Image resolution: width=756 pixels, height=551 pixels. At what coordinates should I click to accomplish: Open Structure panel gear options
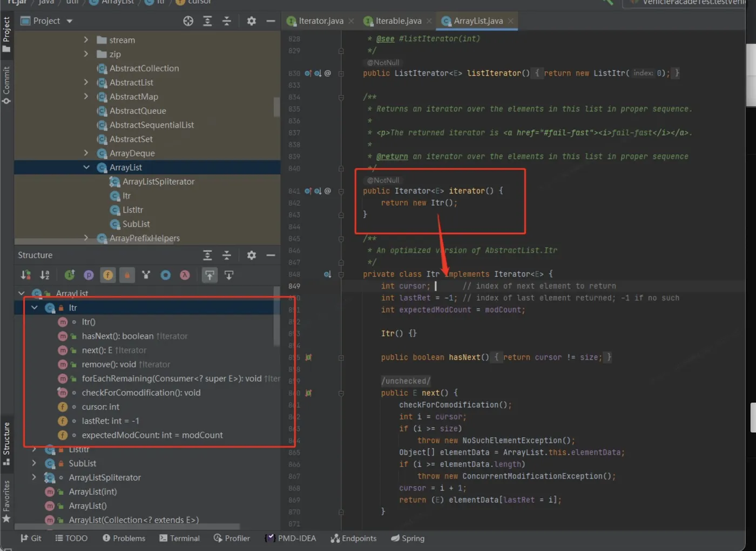(252, 255)
